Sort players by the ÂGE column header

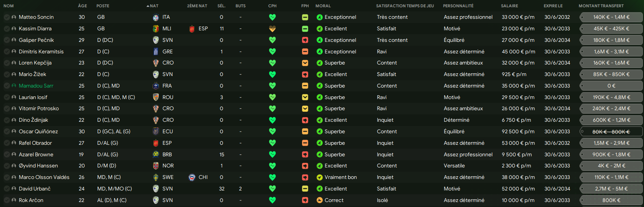coord(82,6)
